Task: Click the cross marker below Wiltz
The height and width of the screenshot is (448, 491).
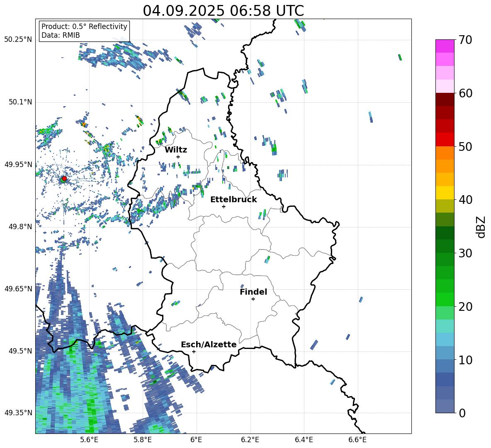Action: tap(178, 157)
